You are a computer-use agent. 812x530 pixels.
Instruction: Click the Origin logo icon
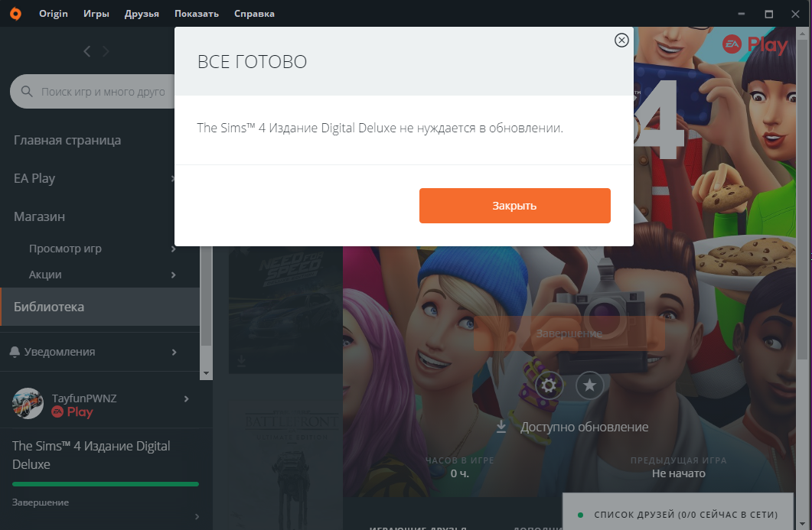[15, 14]
